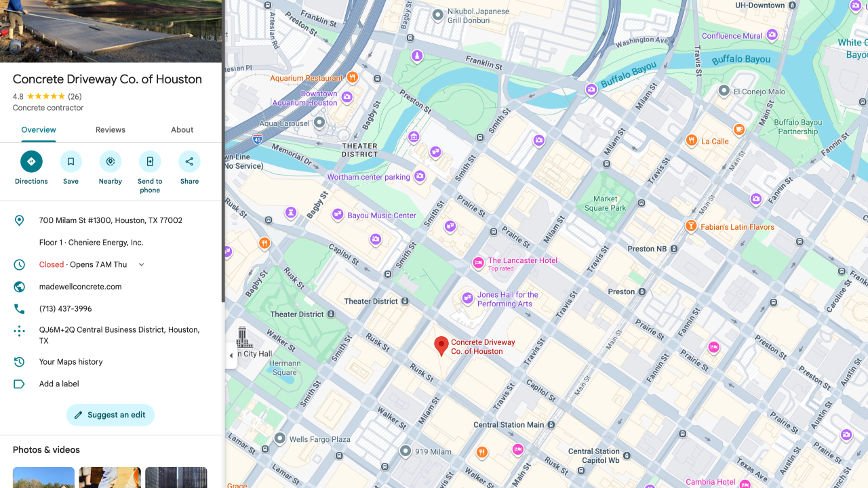Click Wells Fargo Plaza marker
Viewport: 868px width, 488px height.
(279, 439)
